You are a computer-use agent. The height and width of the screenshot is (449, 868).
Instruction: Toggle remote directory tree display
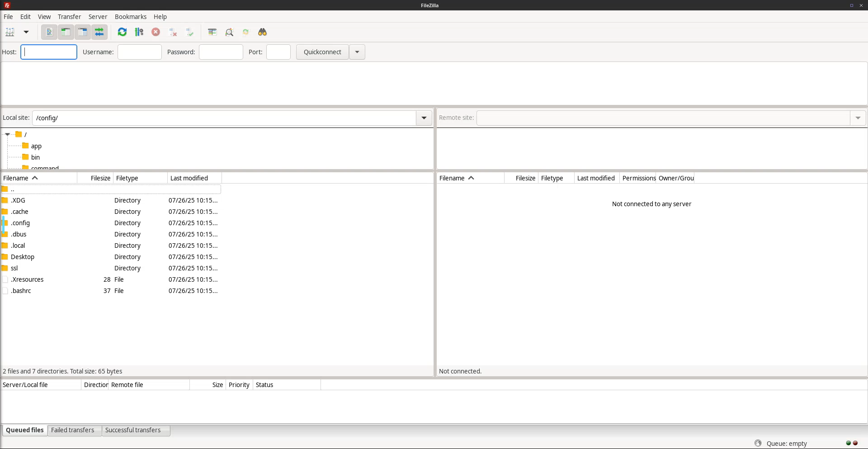click(83, 32)
